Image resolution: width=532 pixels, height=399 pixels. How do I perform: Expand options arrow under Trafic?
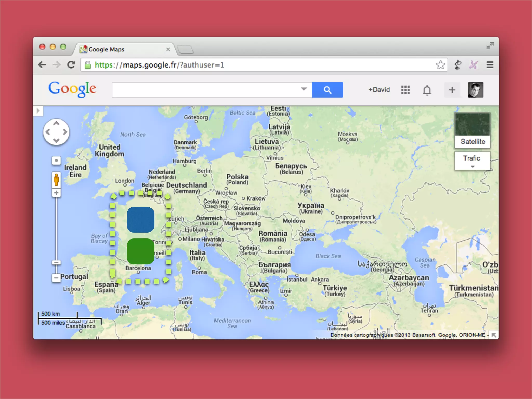[473, 167]
